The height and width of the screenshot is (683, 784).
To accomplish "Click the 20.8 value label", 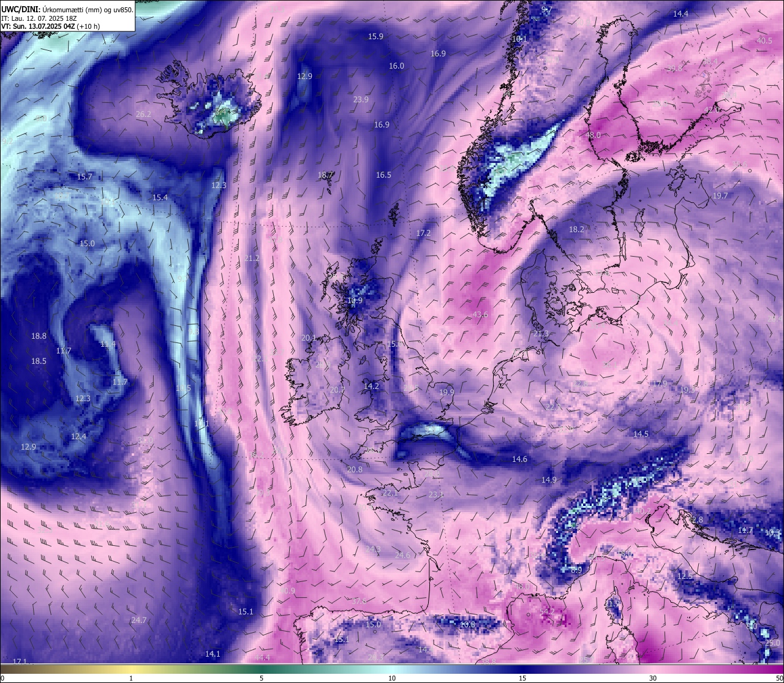I will tap(355, 469).
